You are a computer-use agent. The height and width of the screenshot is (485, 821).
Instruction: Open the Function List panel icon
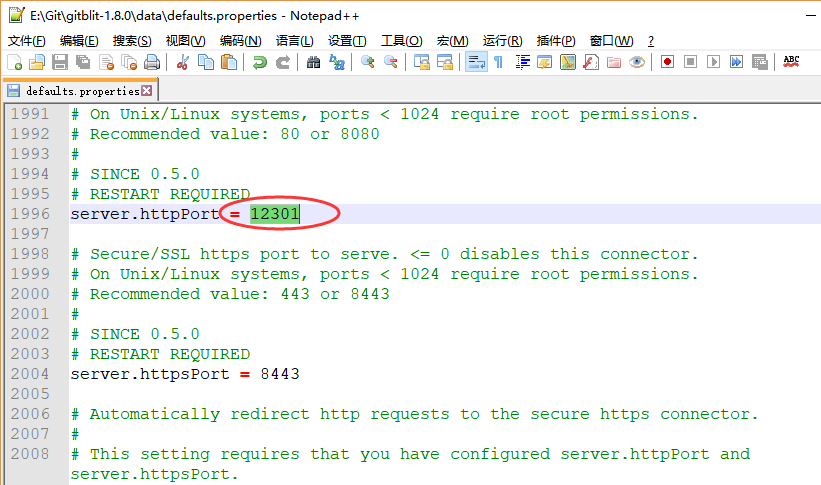click(591, 62)
